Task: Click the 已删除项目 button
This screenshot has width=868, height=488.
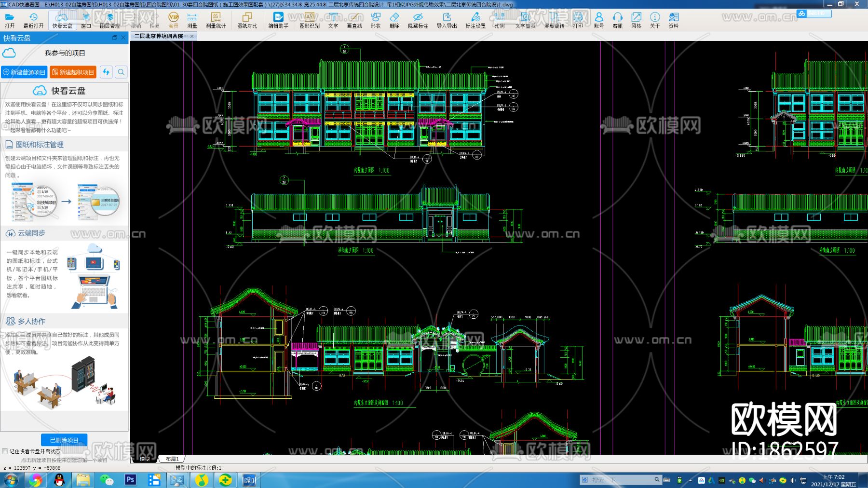Action: click(64, 440)
